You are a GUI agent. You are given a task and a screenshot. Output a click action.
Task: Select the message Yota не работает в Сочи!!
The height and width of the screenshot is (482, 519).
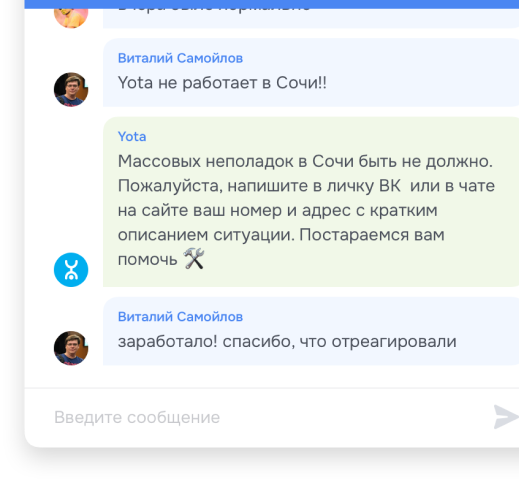[222, 83]
